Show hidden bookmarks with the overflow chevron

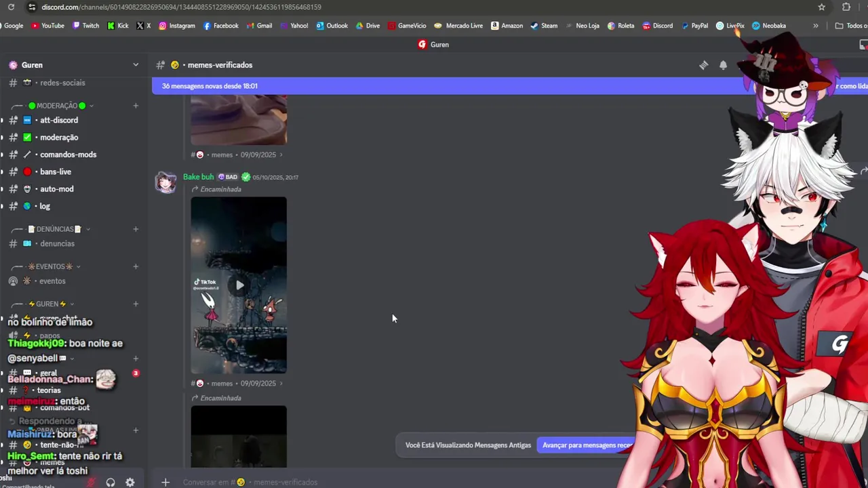point(815,26)
